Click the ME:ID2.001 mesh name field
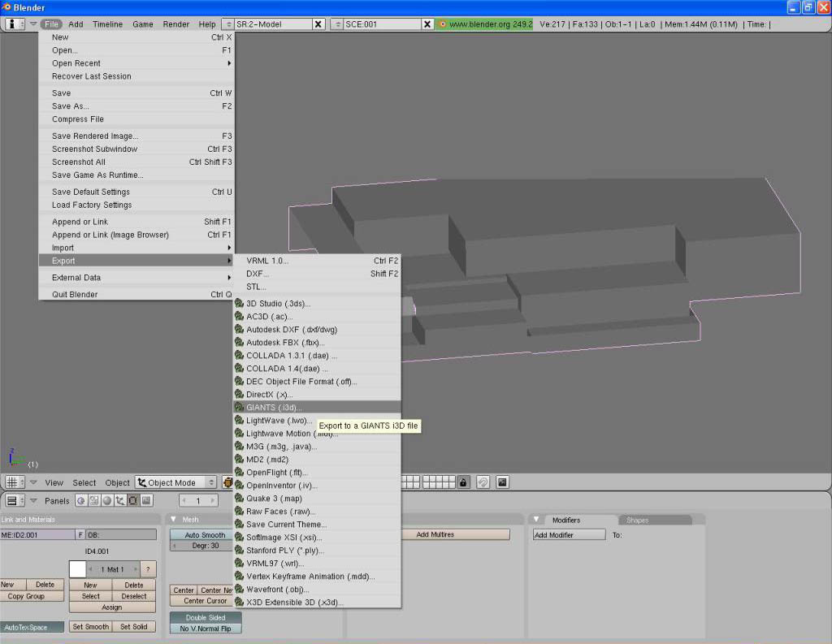 [x=37, y=534]
